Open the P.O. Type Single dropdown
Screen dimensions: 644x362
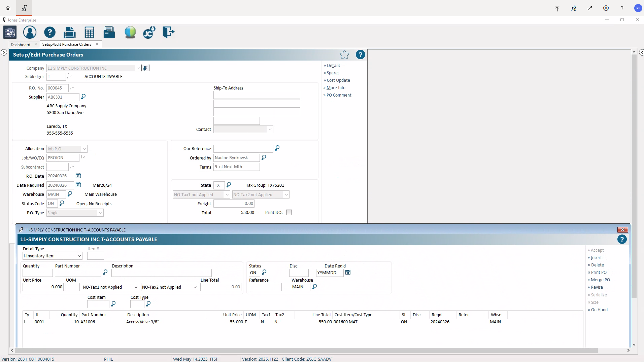click(x=100, y=213)
